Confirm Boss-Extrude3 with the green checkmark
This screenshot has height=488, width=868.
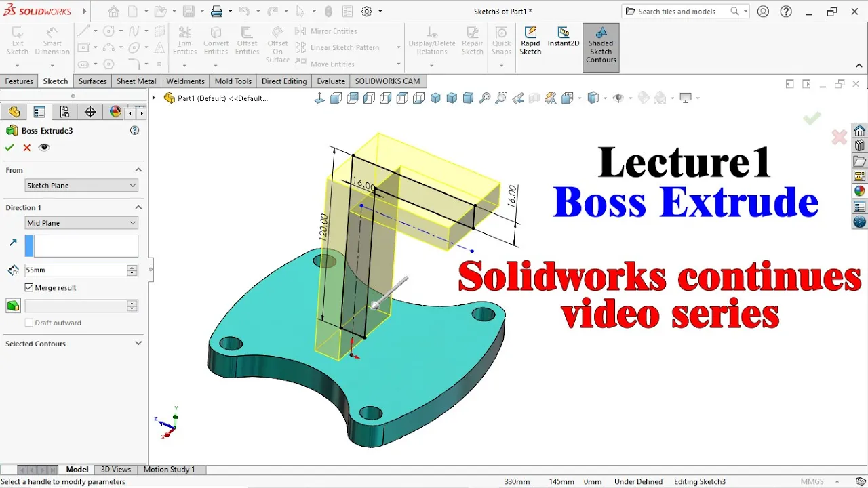9,148
